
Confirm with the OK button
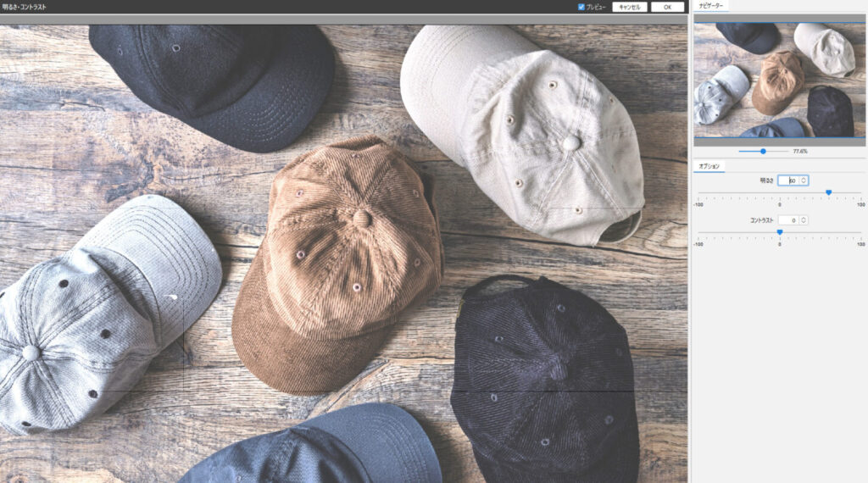667,7
